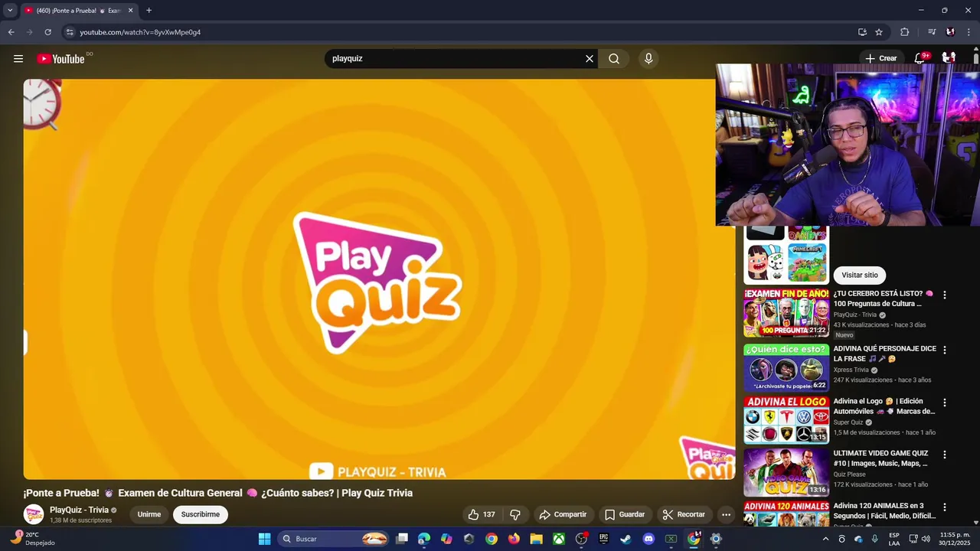This screenshot has height=551, width=980.
Task: Open PlayQuiz - Trivia channel name link
Action: tap(79, 510)
